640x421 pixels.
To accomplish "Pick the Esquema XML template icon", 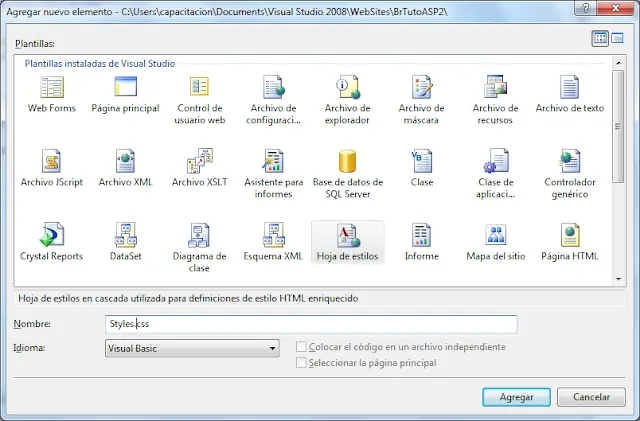I will (x=273, y=235).
